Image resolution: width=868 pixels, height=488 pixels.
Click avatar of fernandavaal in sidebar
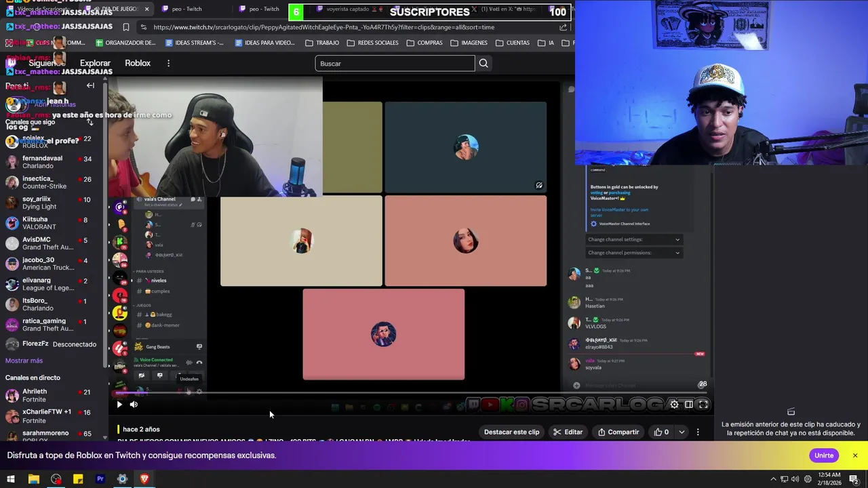pos(12,162)
